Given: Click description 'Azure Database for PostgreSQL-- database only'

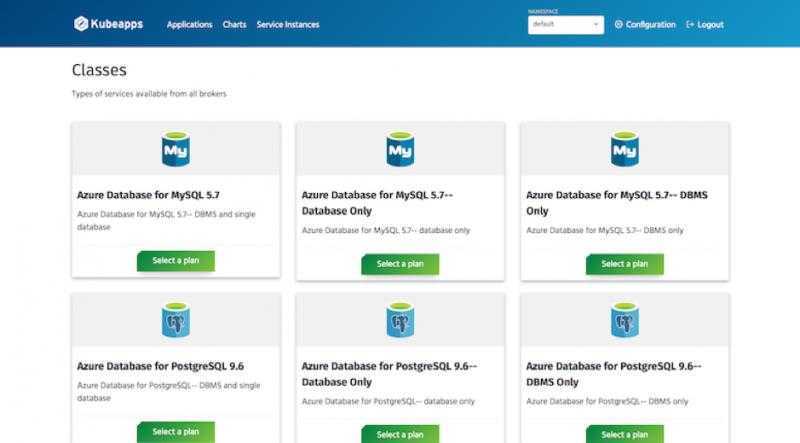Looking at the screenshot, I should point(388,401).
